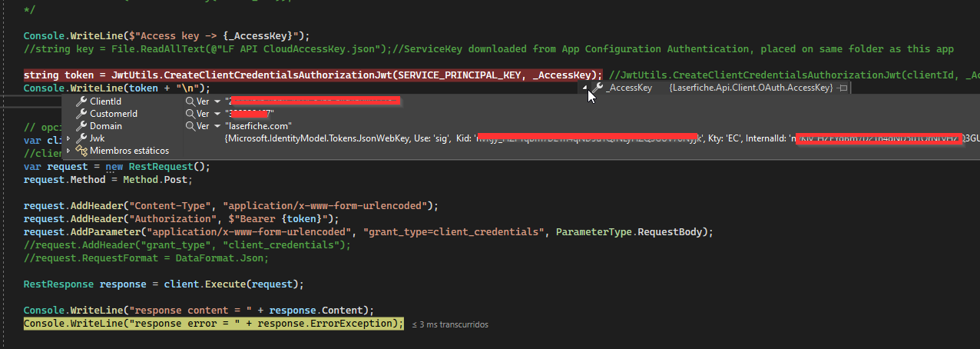Open the Ver dropdown arrow for CustomerId
Image resolution: width=980 pixels, height=349 pixels.
[x=217, y=114]
